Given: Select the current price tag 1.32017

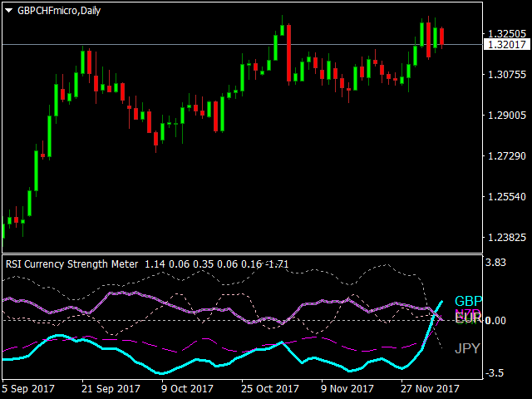Looking at the screenshot, I should 506,44.
